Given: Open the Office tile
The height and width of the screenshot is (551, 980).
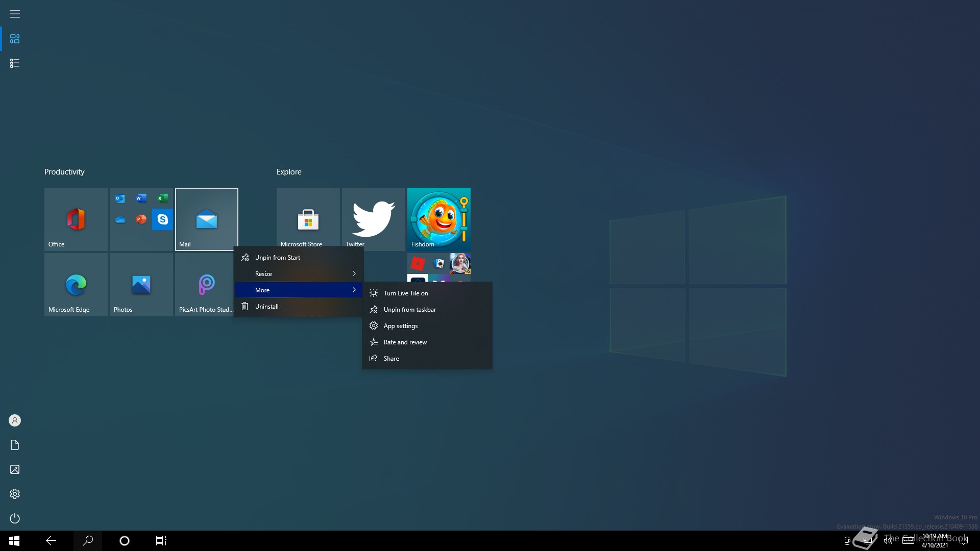Looking at the screenshot, I should (x=76, y=219).
